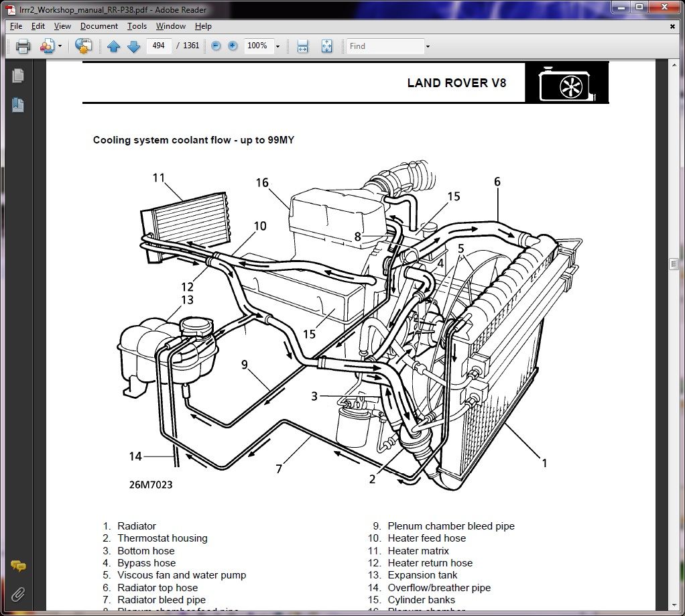This screenshot has width=685, height=616.
Task: Open the Tools menu
Action: 137,26
